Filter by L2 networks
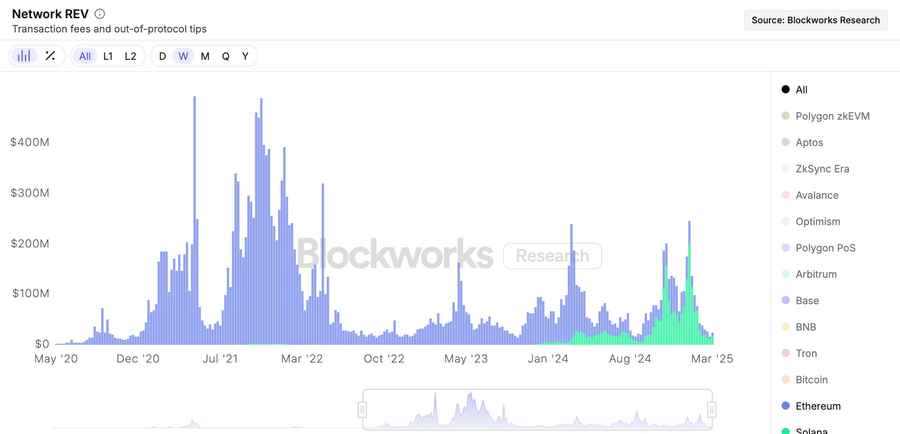Image resolution: width=900 pixels, height=434 pixels. point(131,56)
